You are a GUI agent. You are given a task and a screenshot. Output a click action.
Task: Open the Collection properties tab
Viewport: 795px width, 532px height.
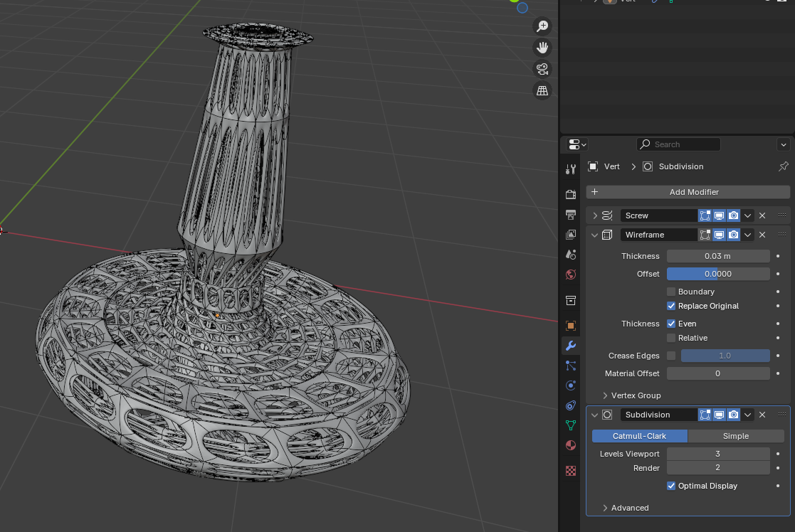pos(571,301)
